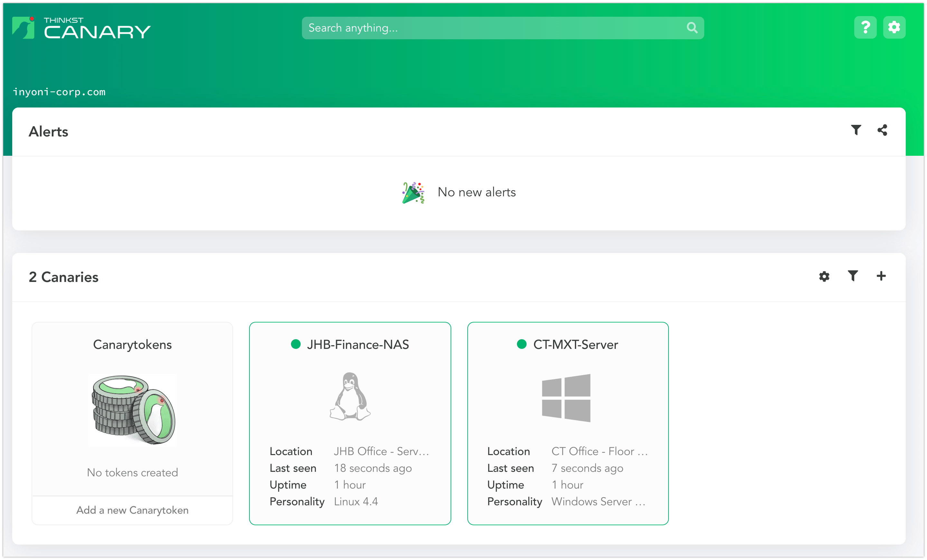This screenshot has width=927, height=560.
Task: Open console help
Action: pos(865,27)
